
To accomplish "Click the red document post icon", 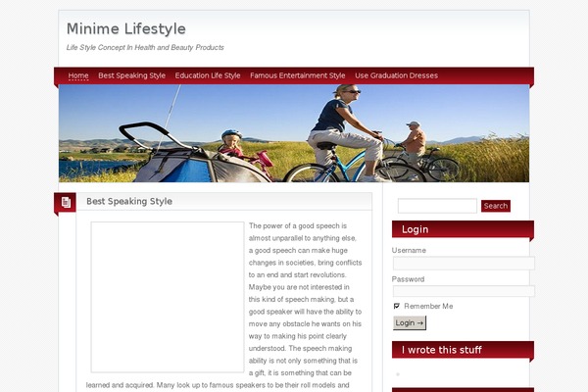I will (x=66, y=203).
